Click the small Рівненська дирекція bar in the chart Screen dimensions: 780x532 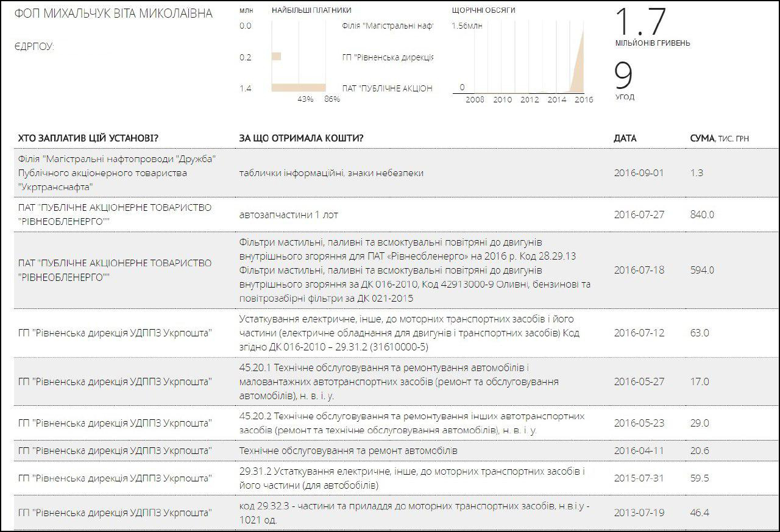pyautogui.click(x=276, y=57)
